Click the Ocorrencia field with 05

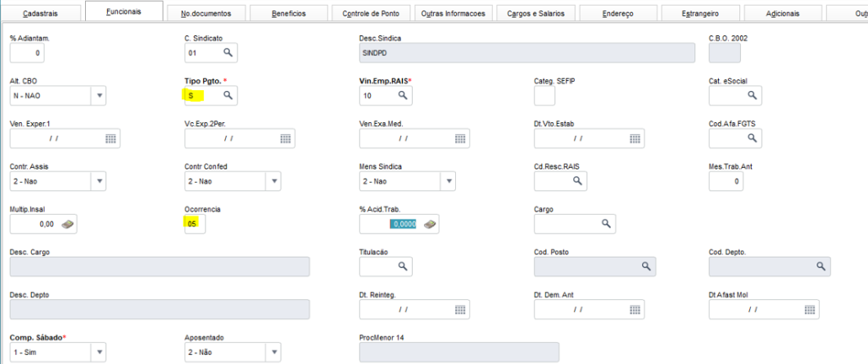195,224
